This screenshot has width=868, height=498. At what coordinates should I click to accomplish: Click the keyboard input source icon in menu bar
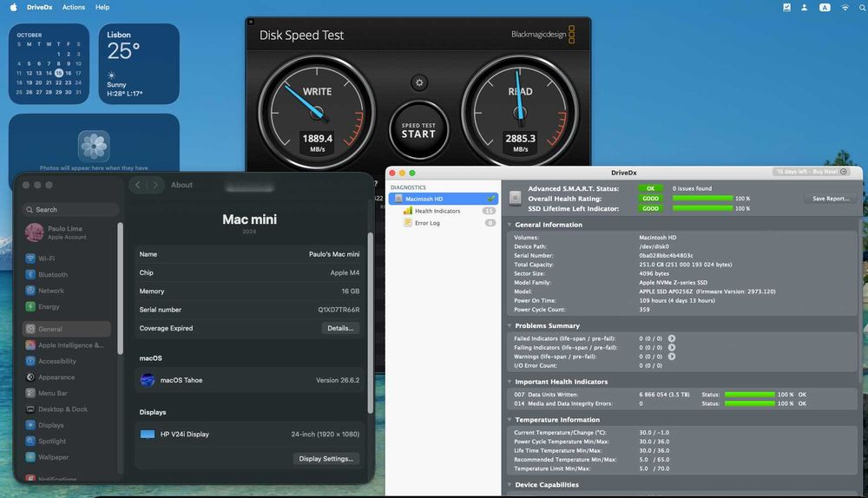(x=825, y=7)
